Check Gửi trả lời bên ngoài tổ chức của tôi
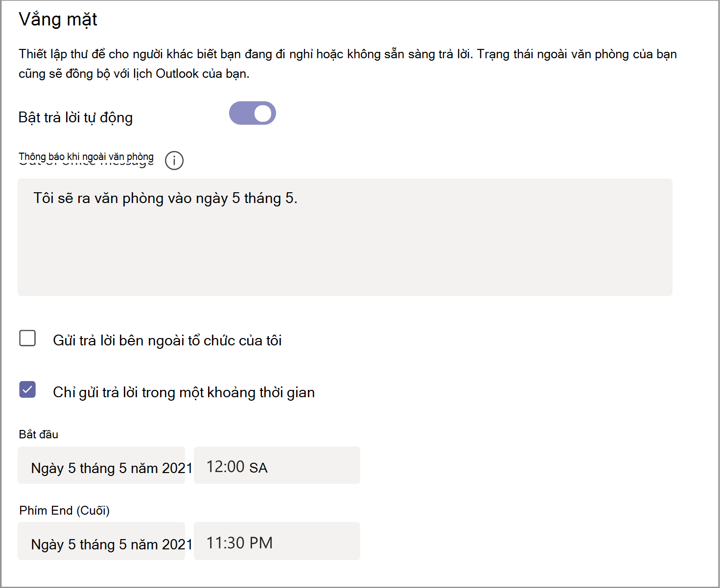720x588 pixels. pos(27,338)
